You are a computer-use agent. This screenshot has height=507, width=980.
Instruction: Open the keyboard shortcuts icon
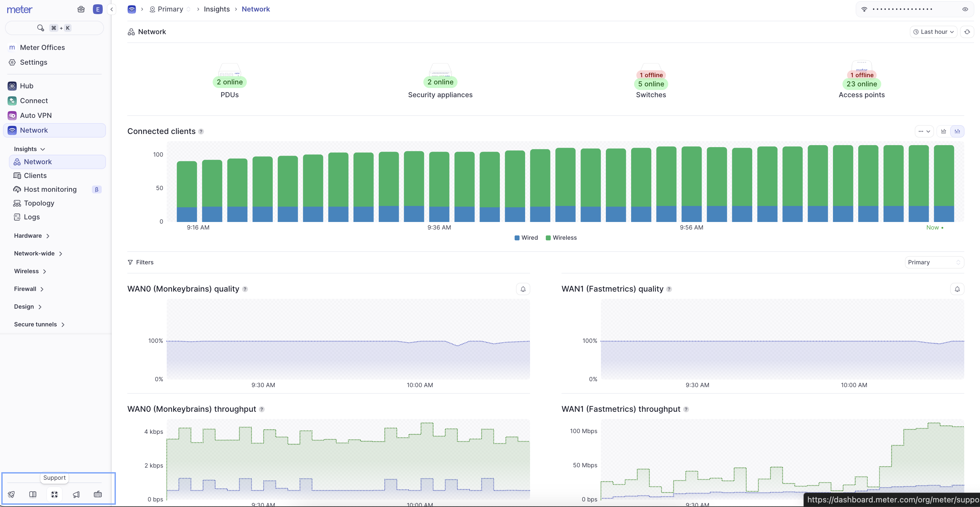click(x=98, y=495)
